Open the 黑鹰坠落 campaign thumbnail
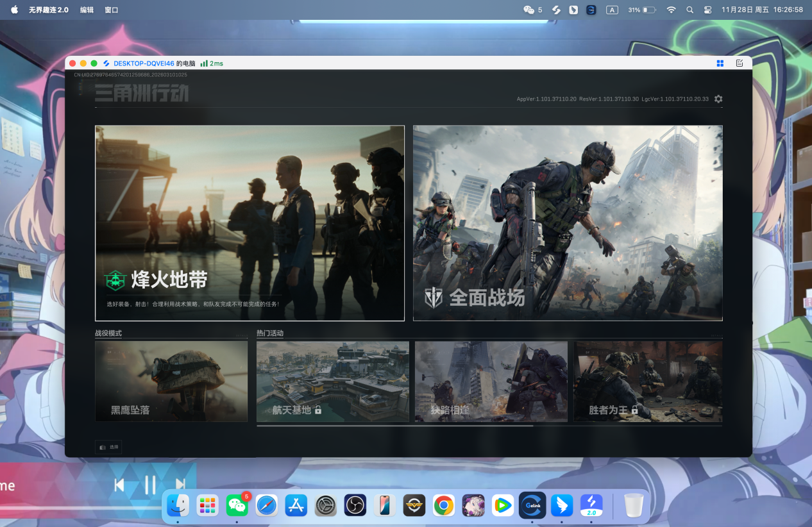Image resolution: width=812 pixels, height=527 pixels. coord(171,381)
